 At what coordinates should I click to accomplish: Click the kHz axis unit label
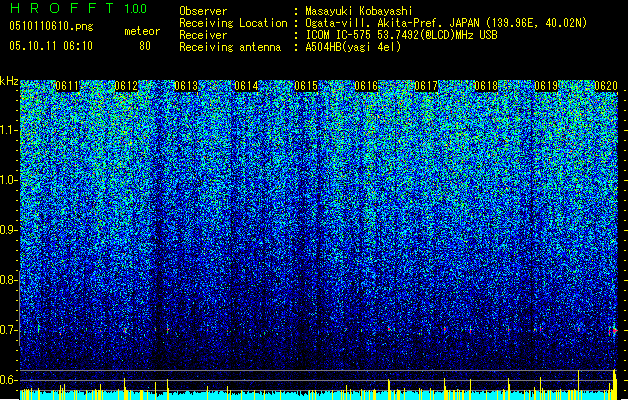click(9, 81)
